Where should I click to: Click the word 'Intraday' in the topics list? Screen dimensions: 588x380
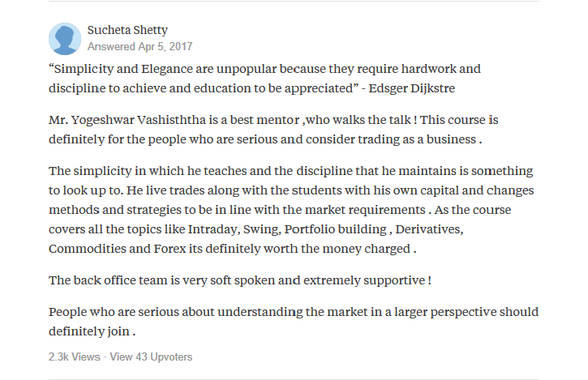coord(212,229)
